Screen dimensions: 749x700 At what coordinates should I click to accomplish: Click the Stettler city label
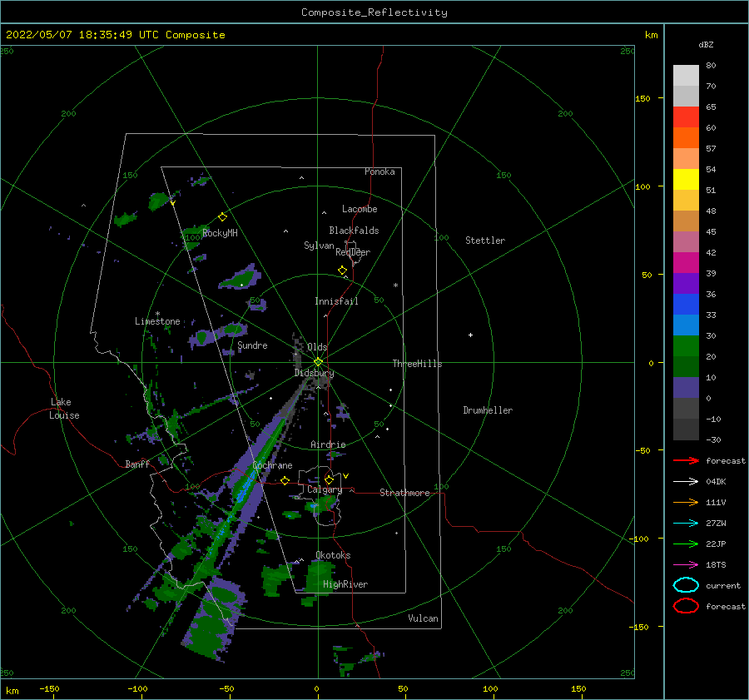pyautogui.click(x=485, y=241)
